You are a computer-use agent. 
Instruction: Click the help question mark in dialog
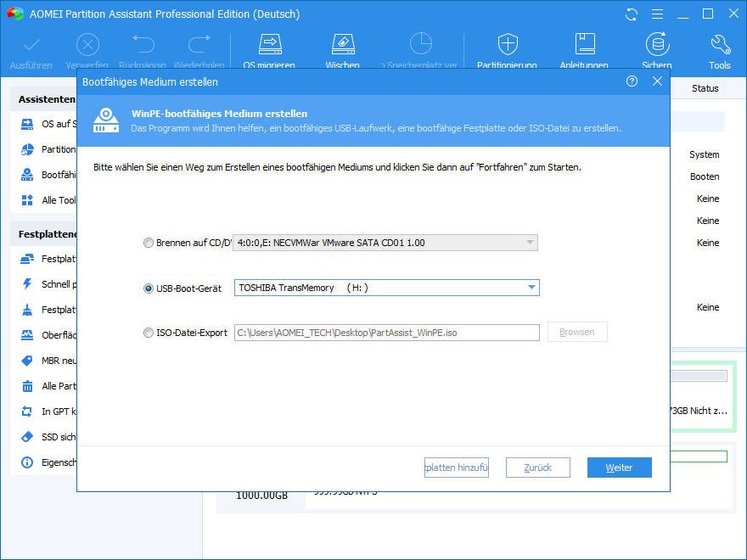point(632,81)
